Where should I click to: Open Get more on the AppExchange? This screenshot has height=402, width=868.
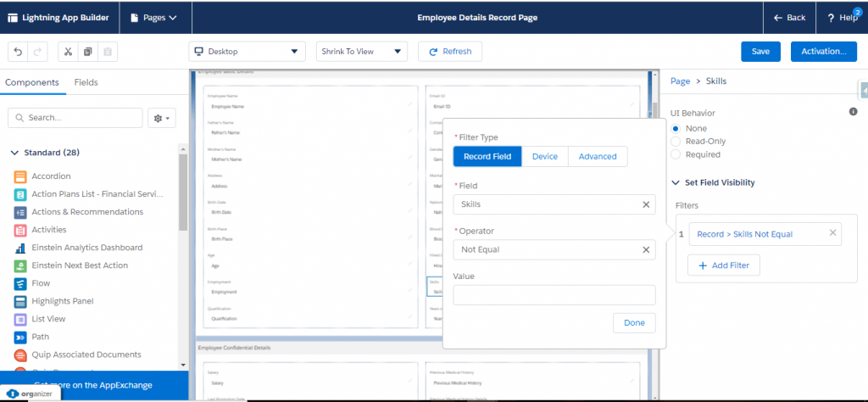point(93,385)
